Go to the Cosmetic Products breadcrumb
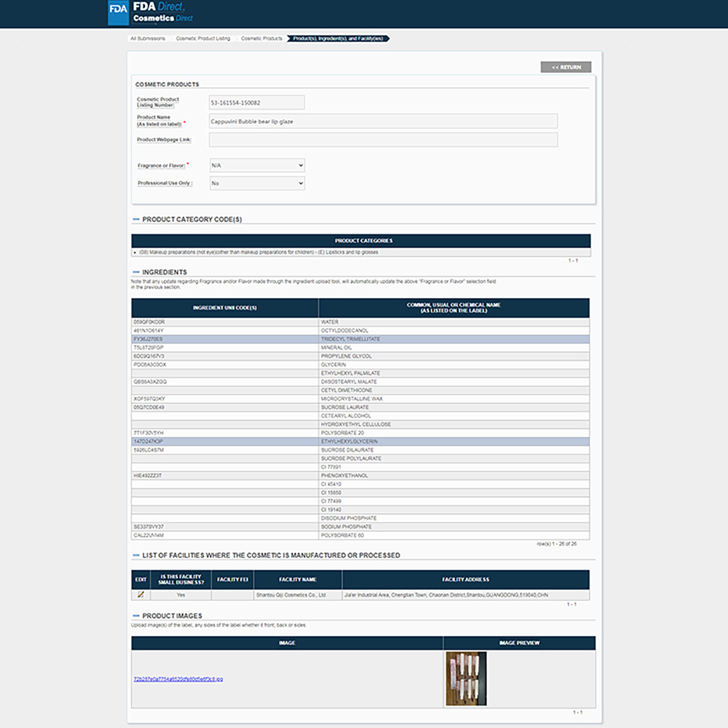The height and width of the screenshot is (728, 728). pyautogui.click(x=262, y=39)
